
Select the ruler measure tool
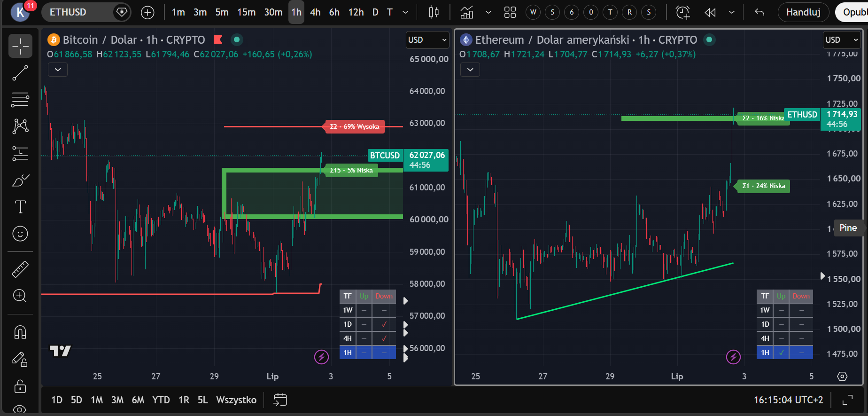20,269
